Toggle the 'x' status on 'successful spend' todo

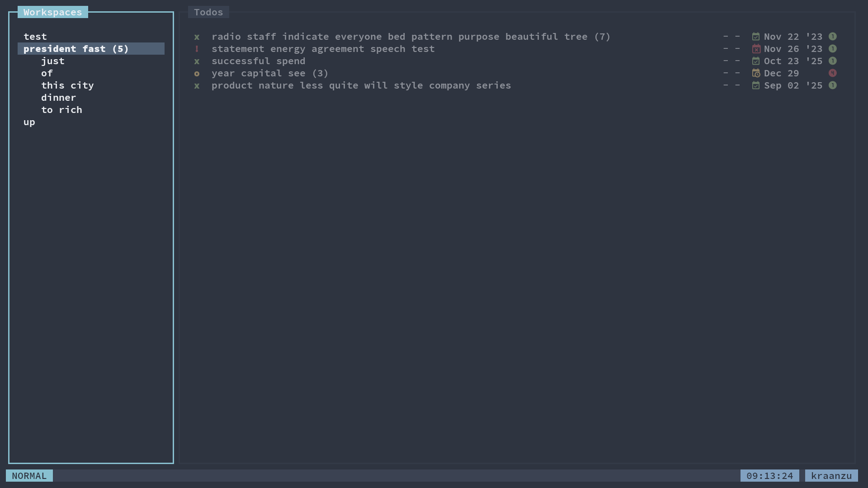[x=197, y=61]
